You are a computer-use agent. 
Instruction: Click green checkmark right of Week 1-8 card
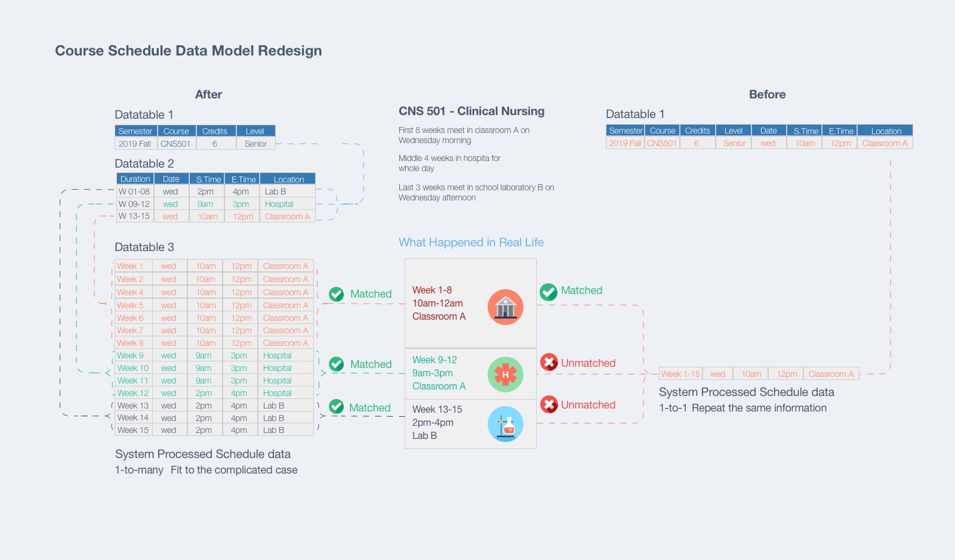click(x=549, y=292)
